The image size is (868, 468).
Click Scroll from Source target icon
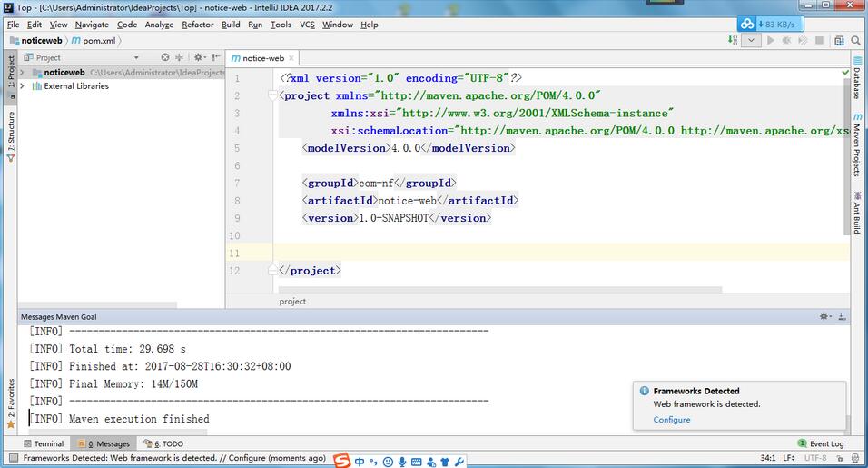point(165,57)
